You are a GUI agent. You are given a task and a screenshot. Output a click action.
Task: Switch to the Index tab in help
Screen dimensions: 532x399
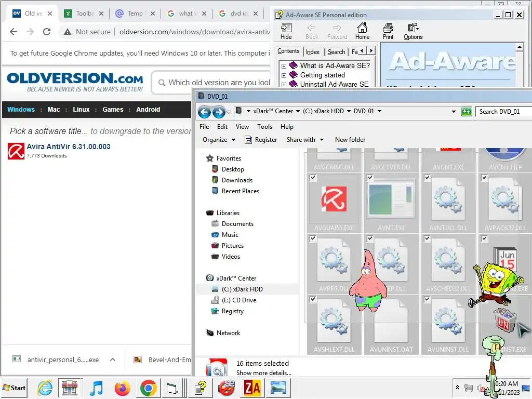[312, 52]
